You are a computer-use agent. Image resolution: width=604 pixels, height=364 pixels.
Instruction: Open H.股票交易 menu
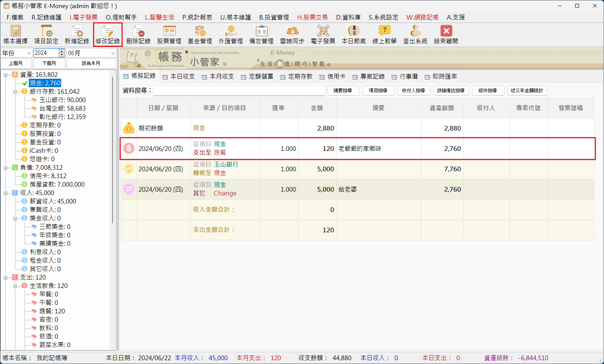point(313,17)
